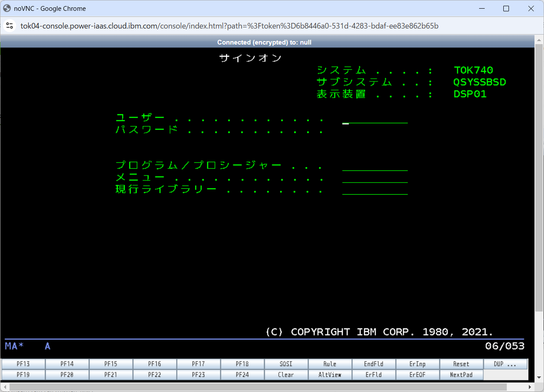Screen dimensions: 544x392
Task: Click the subsystem value QSYSSBSD
Action: point(480,82)
